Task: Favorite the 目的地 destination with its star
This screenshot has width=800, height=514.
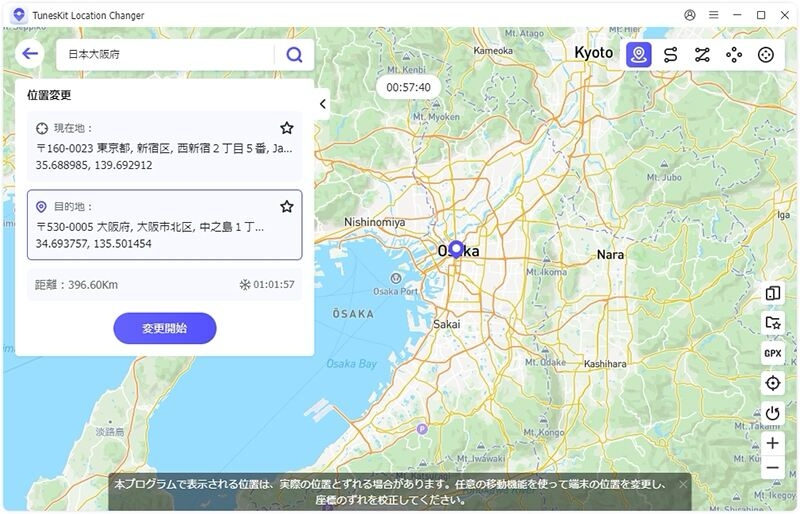Action: [x=287, y=207]
